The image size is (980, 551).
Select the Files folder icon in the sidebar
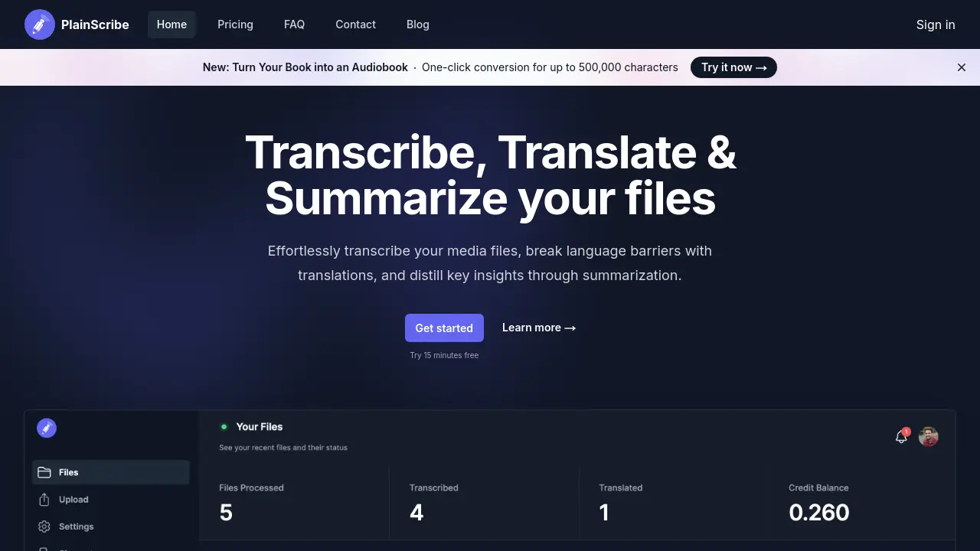coord(45,472)
